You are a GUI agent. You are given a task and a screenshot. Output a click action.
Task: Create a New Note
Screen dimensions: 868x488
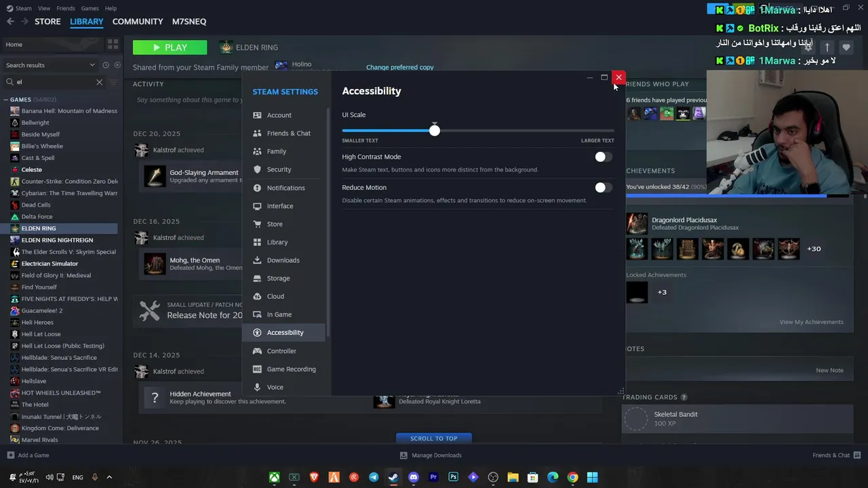tap(829, 370)
